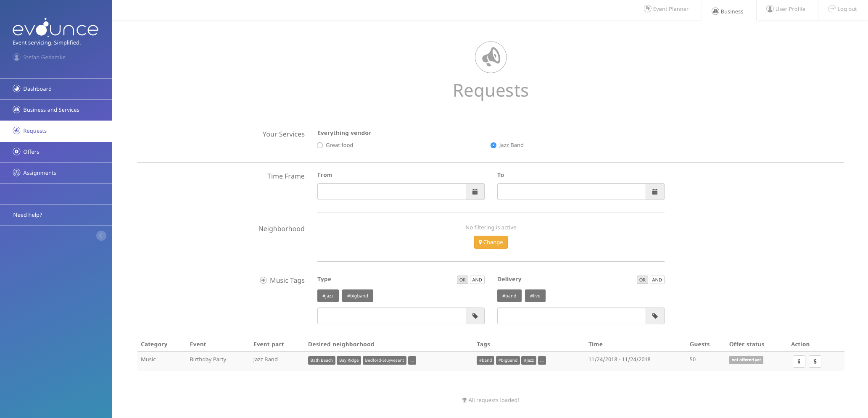Click the 'not offered yet' status badge
The image size is (868, 418).
click(x=746, y=360)
